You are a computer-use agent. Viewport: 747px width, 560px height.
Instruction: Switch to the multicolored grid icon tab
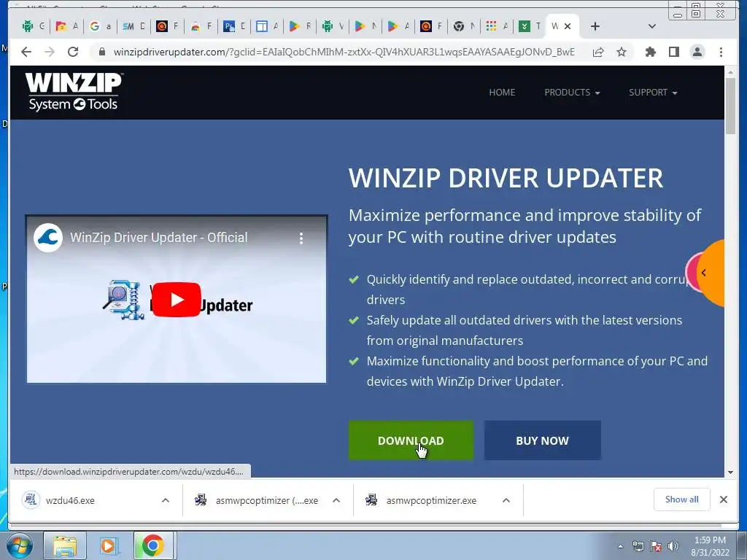coord(497,26)
